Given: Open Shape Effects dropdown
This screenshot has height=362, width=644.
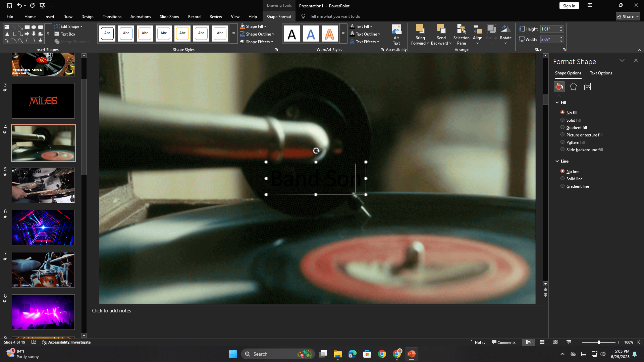Looking at the screenshot, I should (257, 42).
